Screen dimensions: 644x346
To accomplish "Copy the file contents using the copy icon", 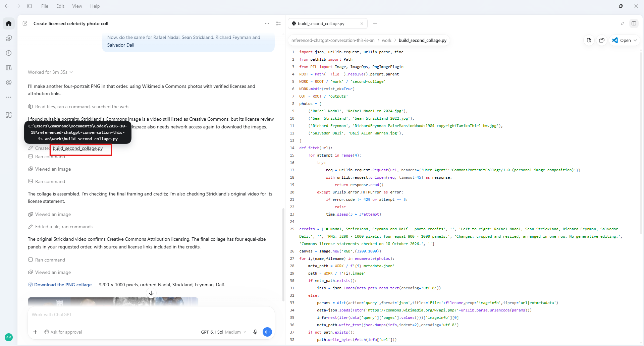I will pyautogui.click(x=602, y=40).
